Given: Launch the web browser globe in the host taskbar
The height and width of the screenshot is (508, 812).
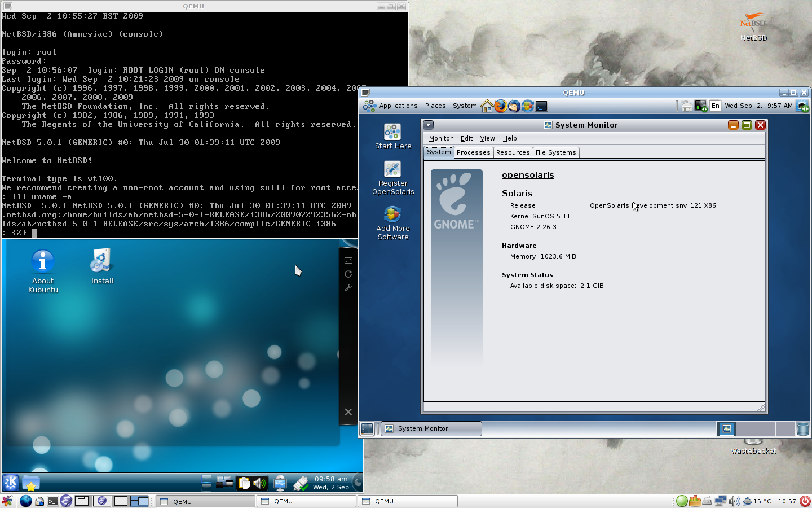Looking at the screenshot, I should 25,501.
